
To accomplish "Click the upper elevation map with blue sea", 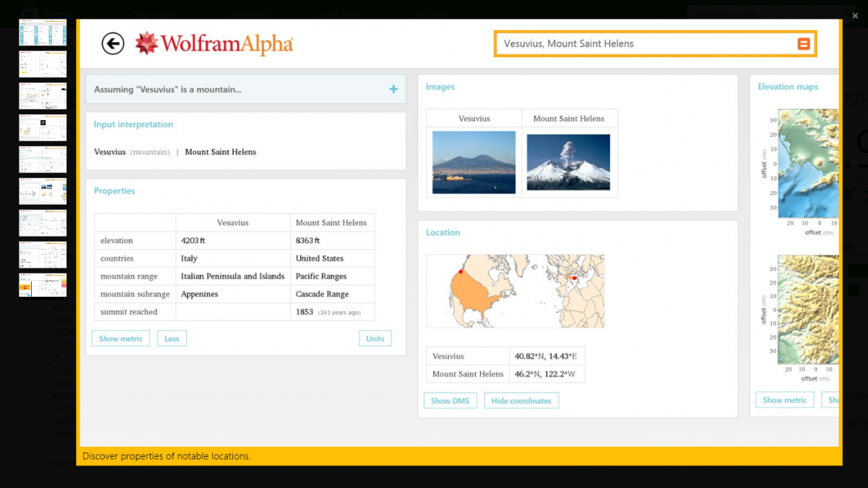I will (x=809, y=164).
